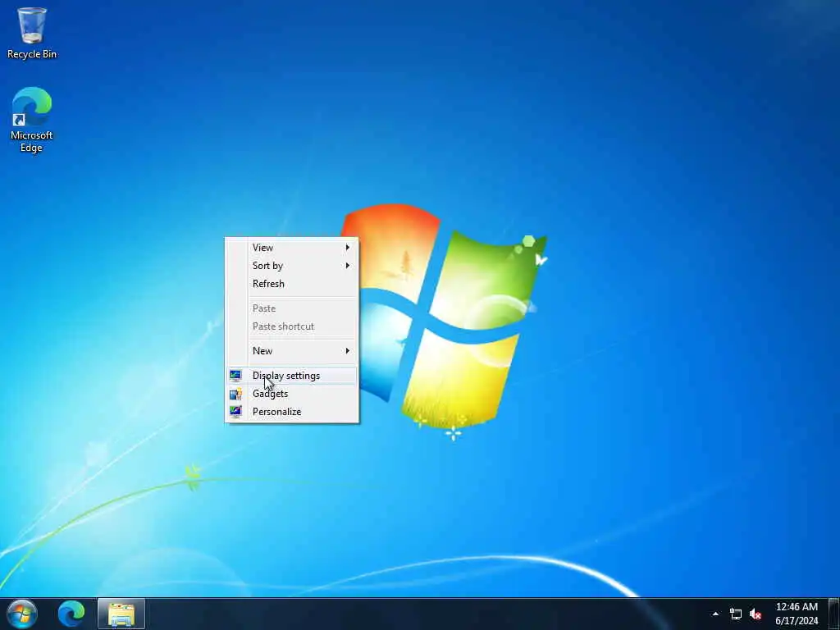Open the Windows Start orb

pyautogui.click(x=21, y=614)
